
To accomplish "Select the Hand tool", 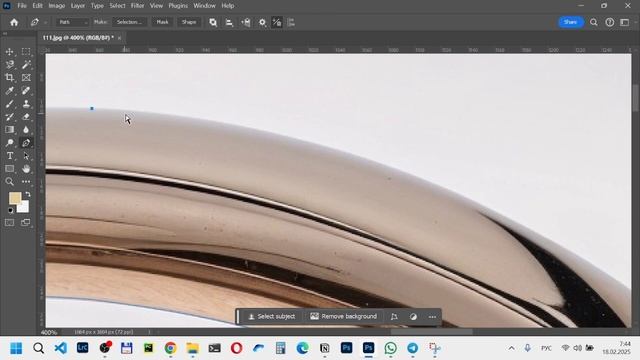I will 26,169.
